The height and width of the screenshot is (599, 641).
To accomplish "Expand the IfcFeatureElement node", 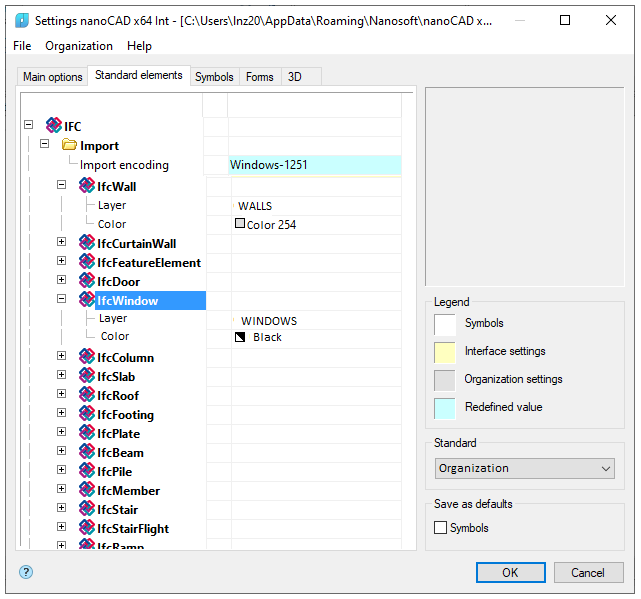I will [x=61, y=260].
